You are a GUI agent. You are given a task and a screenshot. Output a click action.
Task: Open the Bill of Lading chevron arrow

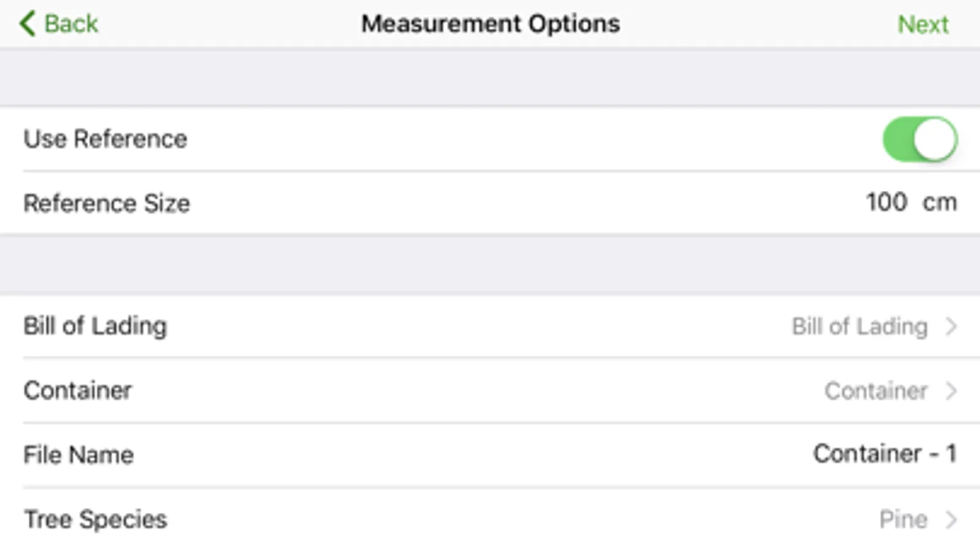click(951, 326)
